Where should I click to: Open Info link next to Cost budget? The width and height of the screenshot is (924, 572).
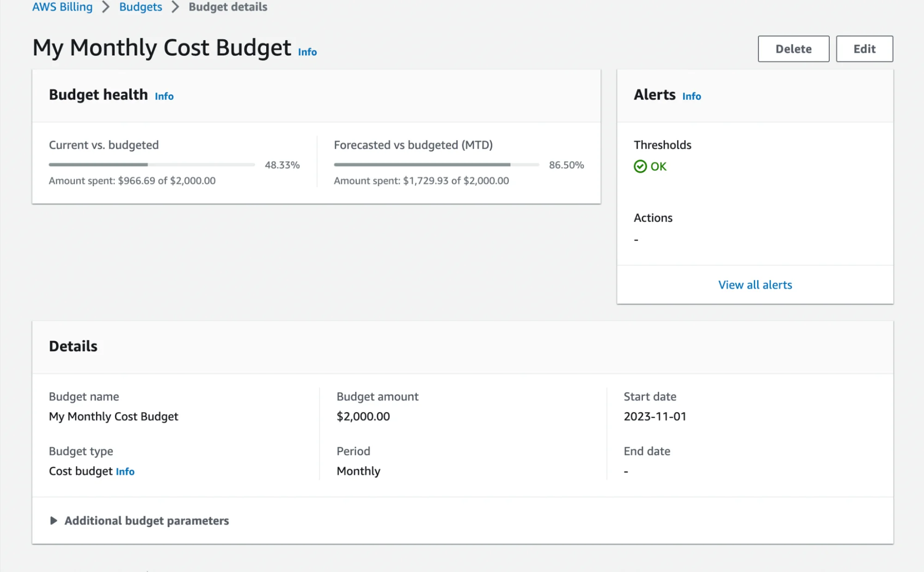[x=125, y=471]
